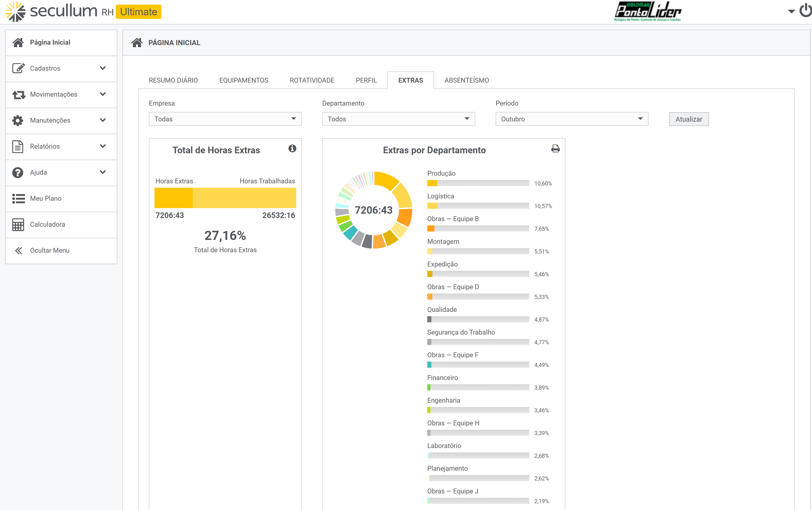The height and width of the screenshot is (510, 812).
Task: Open the Período dropdown showing Outubro
Action: (572, 119)
